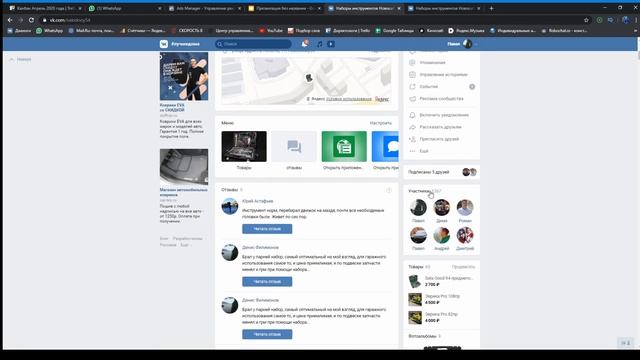This screenshot has width=640, height=360.
Task: Reload the page with the refresh icon
Action: pyautogui.click(x=31, y=20)
